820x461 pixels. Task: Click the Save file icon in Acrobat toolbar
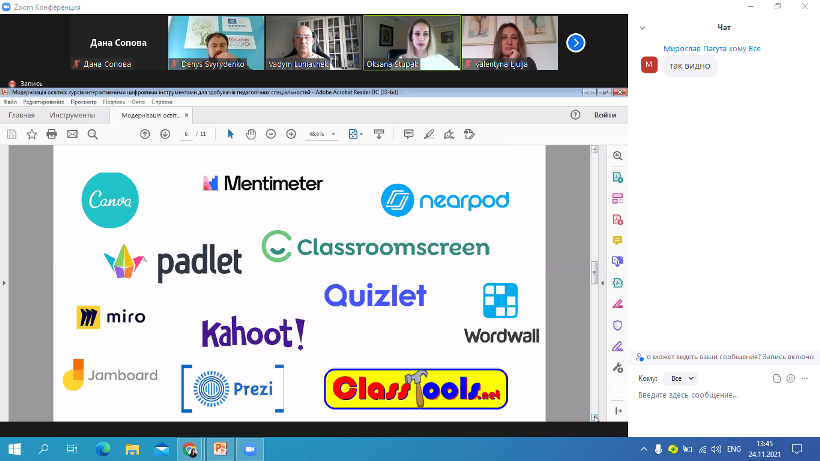[12, 134]
